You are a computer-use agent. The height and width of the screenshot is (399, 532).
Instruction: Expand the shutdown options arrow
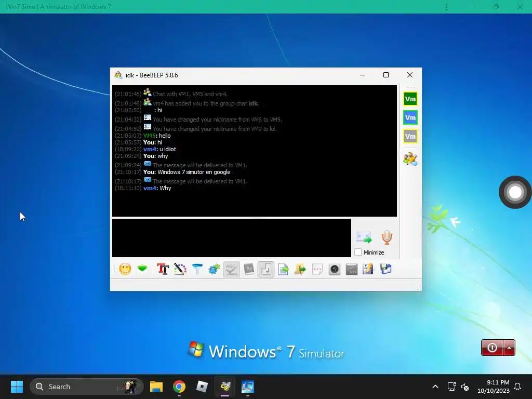point(509,348)
